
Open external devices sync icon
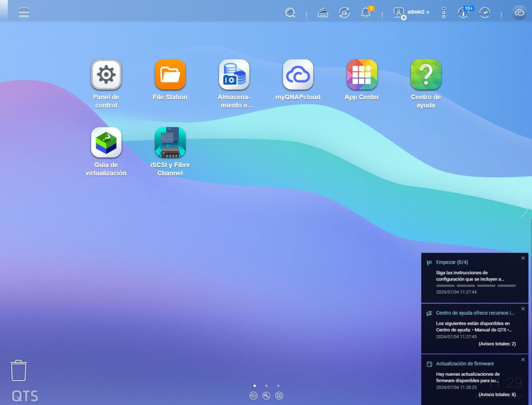344,13
